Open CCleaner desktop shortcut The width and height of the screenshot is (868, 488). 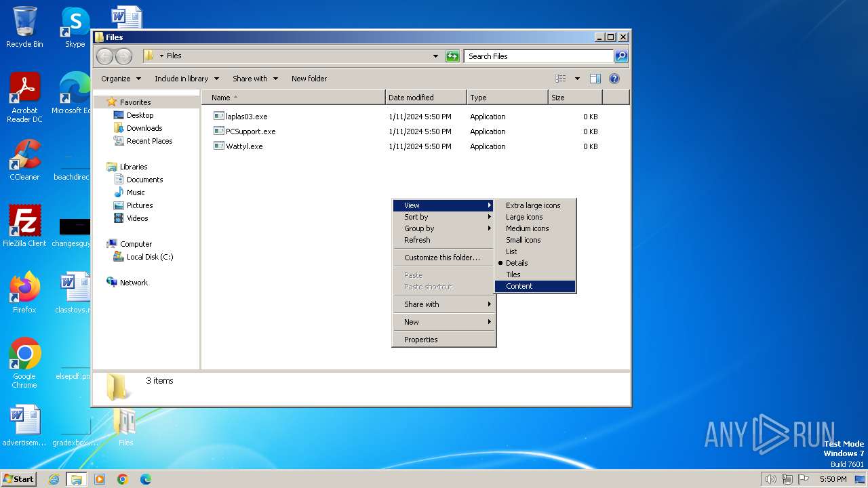click(x=24, y=159)
